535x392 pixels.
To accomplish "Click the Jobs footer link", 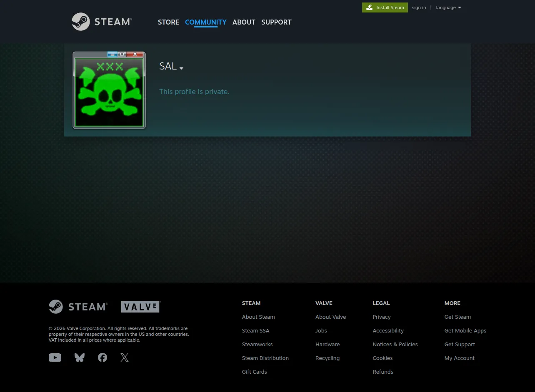I will 321,330.
